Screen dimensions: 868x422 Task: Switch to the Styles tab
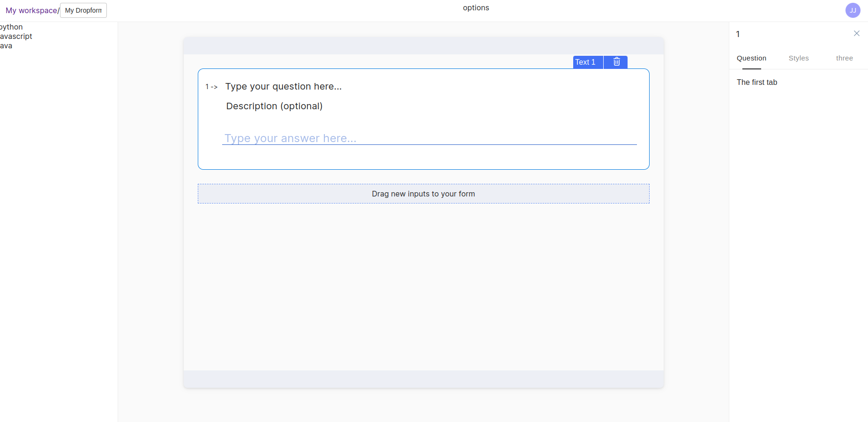(799, 58)
